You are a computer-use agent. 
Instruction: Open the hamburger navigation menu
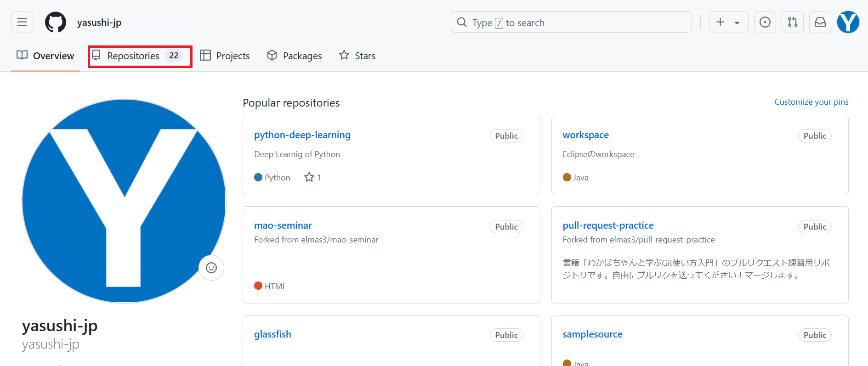tap(22, 22)
